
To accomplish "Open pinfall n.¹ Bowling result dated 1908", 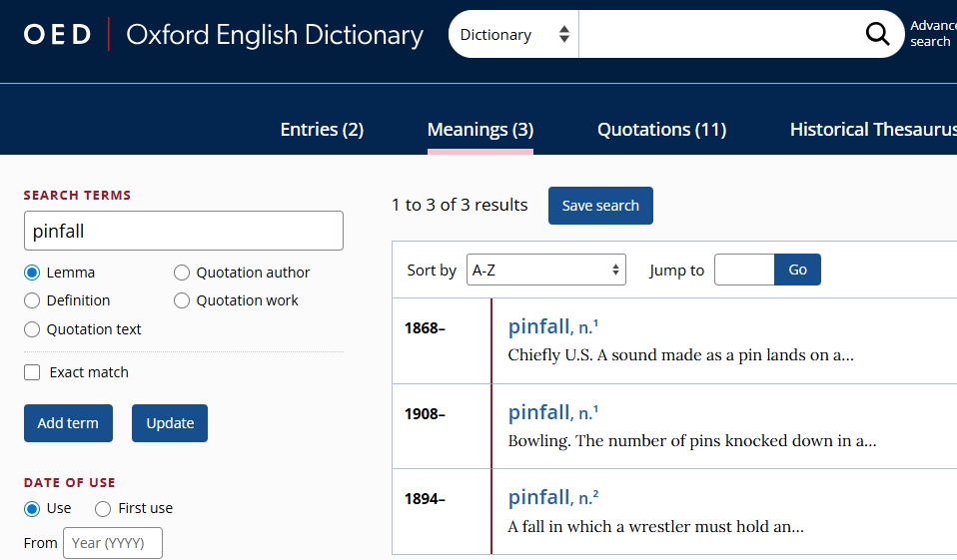I will pos(553,413).
